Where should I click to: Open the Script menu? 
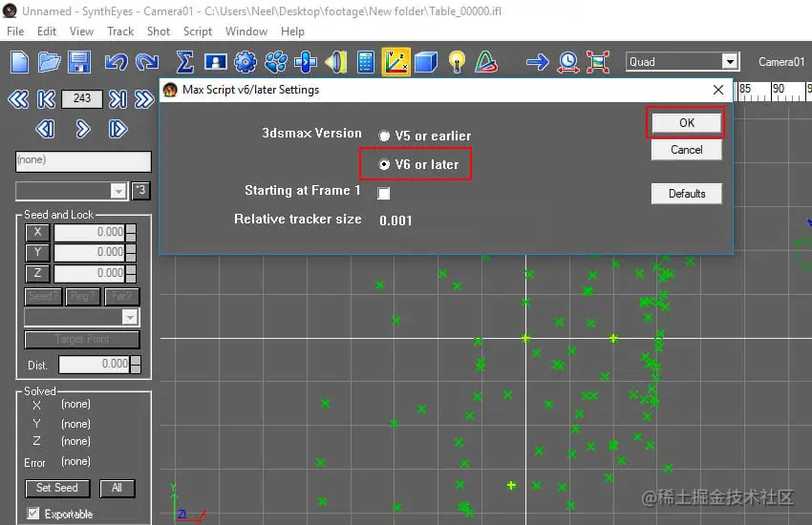click(x=198, y=31)
